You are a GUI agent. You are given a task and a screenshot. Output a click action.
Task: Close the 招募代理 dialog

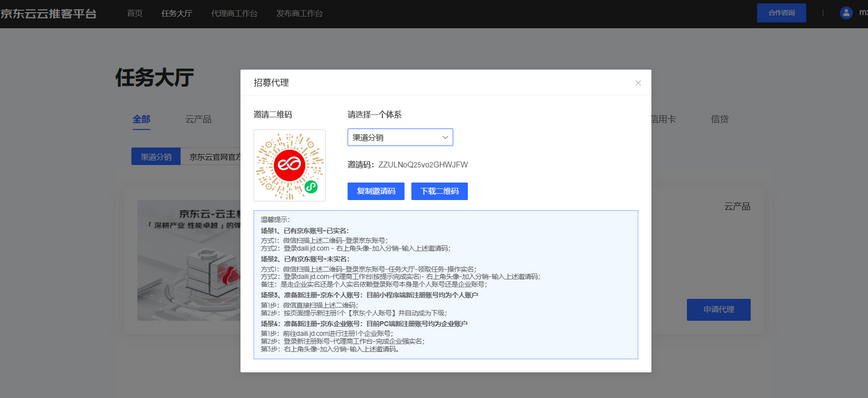point(638,83)
